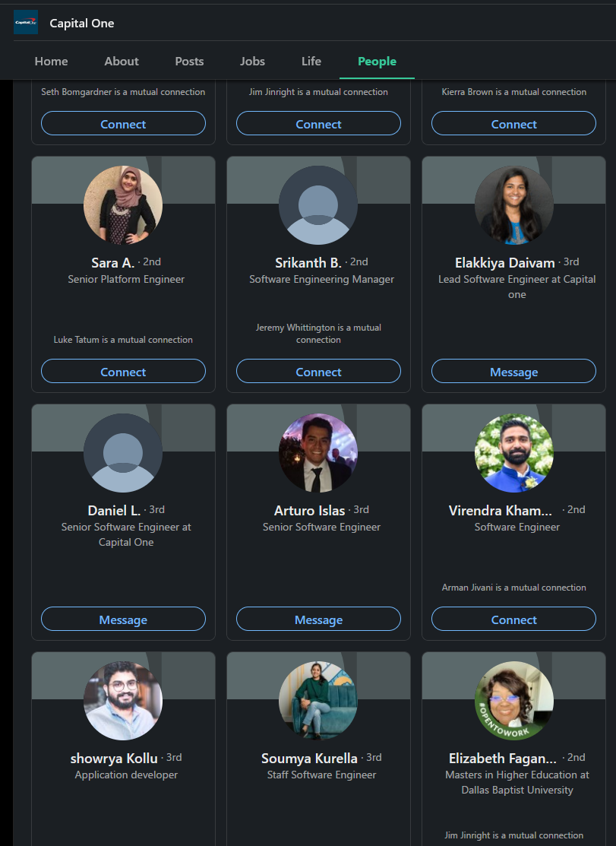Viewport: 616px width, 846px height.
Task: Open the Posts tab
Action: [x=189, y=62]
